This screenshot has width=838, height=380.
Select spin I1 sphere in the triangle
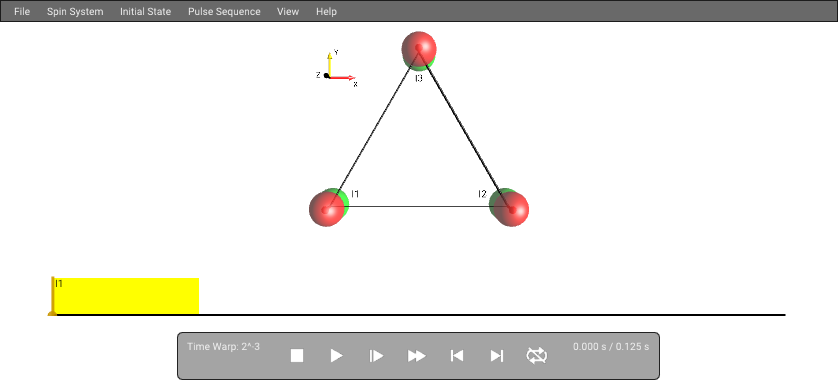pos(328,208)
